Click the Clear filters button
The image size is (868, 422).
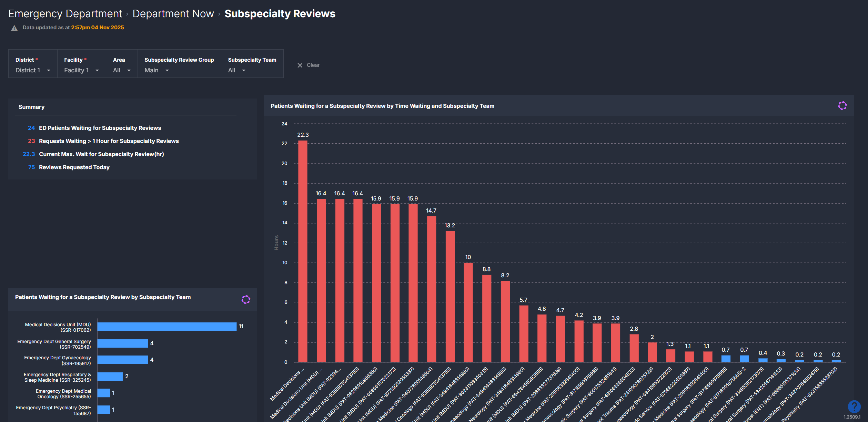click(313, 65)
